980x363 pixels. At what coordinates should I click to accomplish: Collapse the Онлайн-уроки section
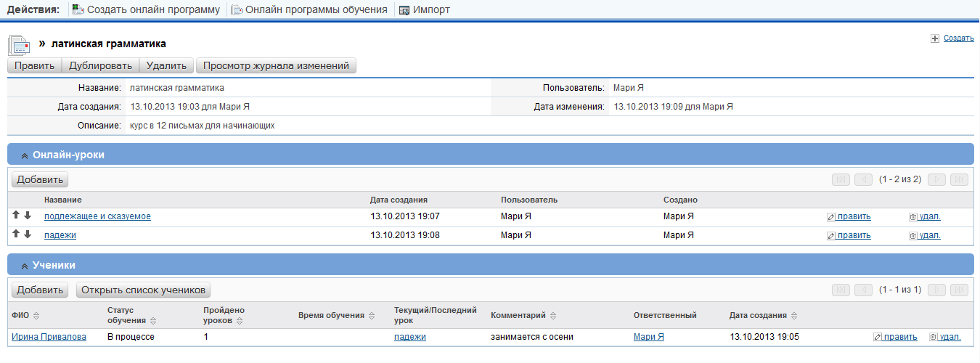(25, 155)
